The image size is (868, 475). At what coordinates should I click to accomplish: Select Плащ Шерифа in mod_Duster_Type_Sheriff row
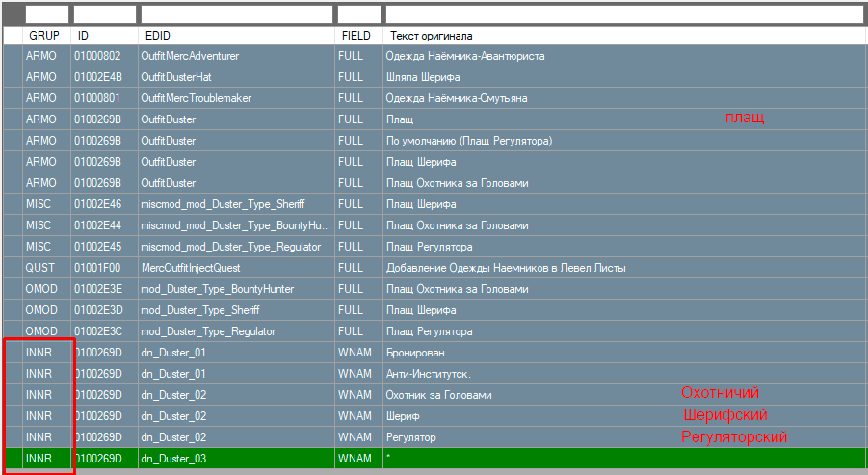click(x=624, y=310)
